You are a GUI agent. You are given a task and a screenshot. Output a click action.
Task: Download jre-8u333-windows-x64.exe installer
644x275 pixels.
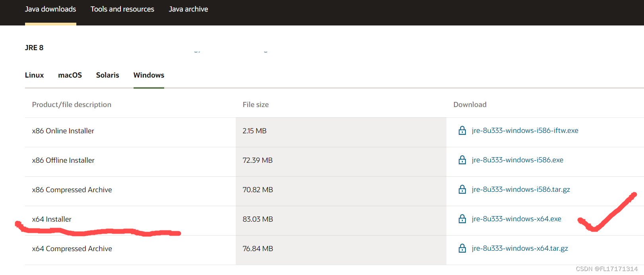click(516, 219)
